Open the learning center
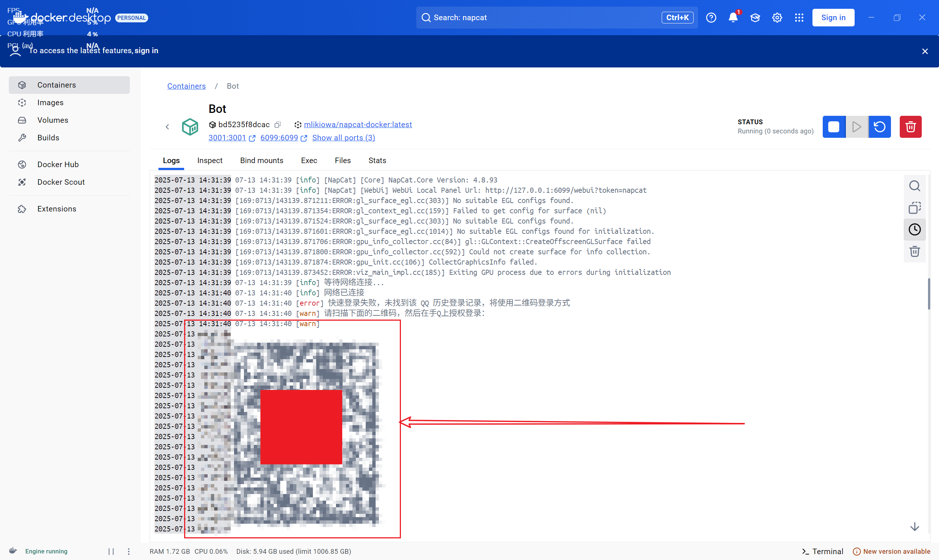The image size is (939, 560). [755, 17]
